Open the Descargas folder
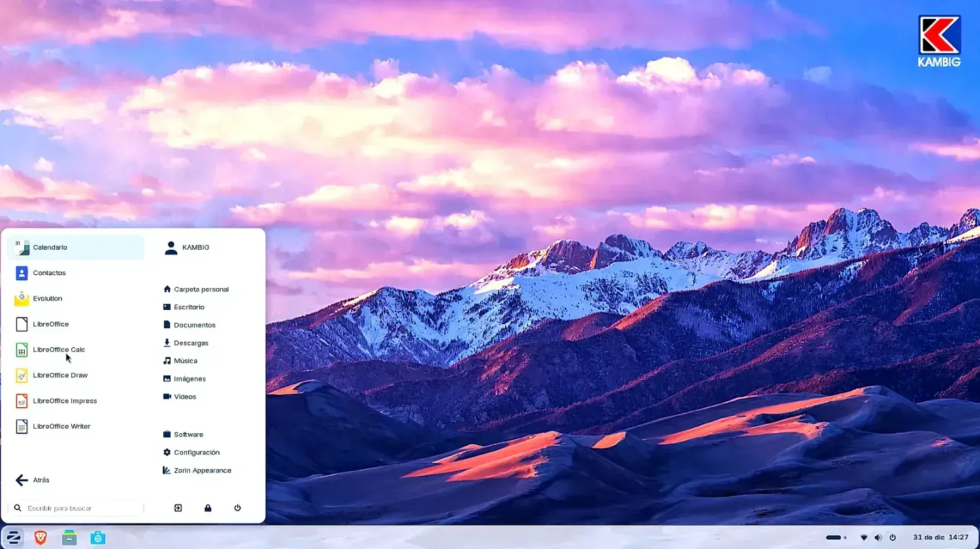 pos(191,342)
